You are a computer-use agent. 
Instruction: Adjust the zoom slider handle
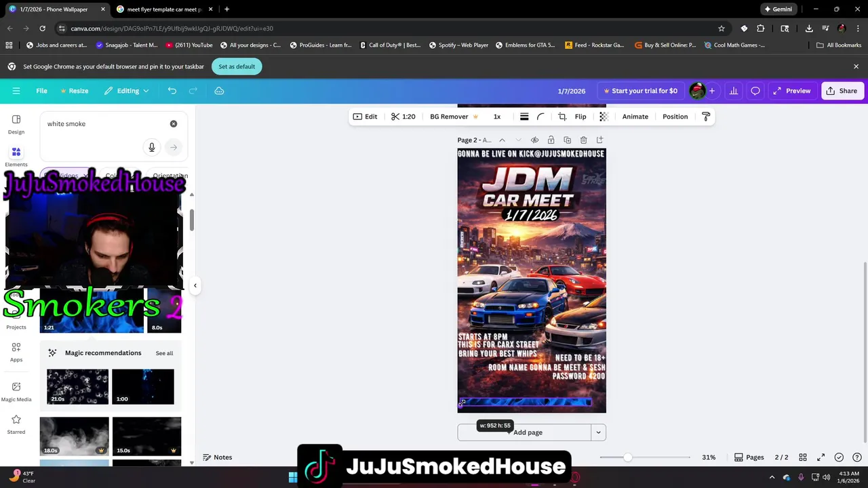pos(628,457)
